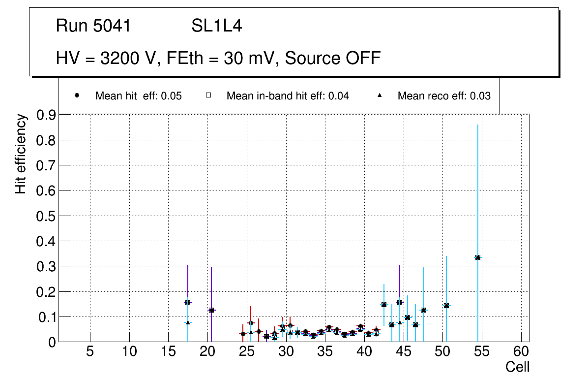The width and height of the screenshot is (588, 380).
Task: Select the data point at cell 47.5
Action: pos(423,310)
